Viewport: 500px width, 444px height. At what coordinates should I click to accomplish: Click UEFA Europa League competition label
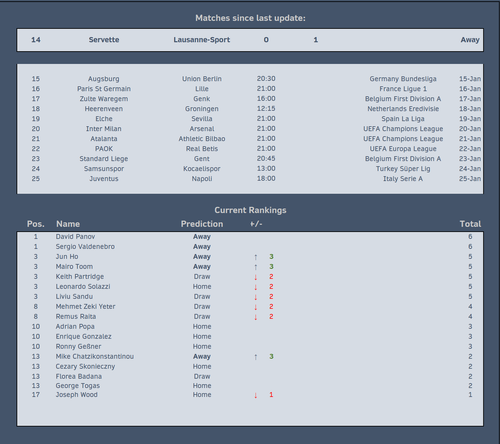pyautogui.click(x=403, y=149)
